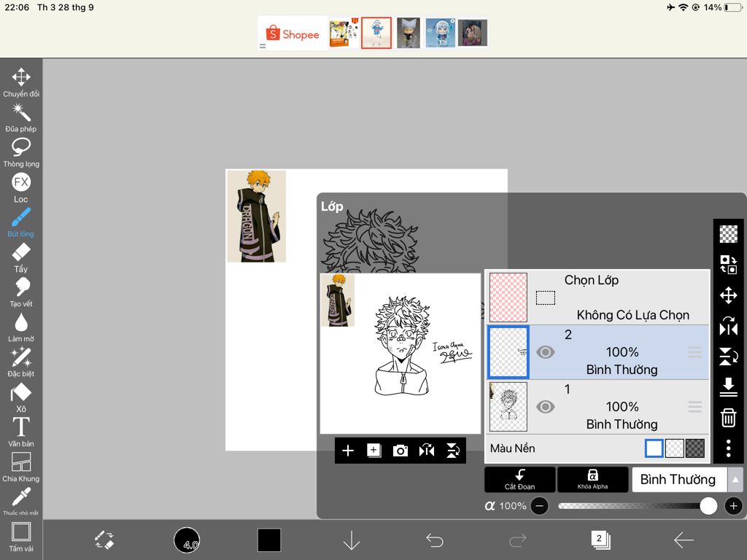The width and height of the screenshot is (747, 560).
Task: Tap move layer icon in right strip
Action: (x=729, y=295)
